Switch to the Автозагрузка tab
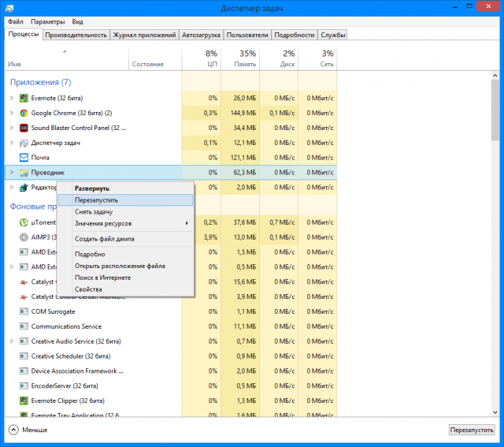This screenshot has height=447, width=504. [202, 35]
